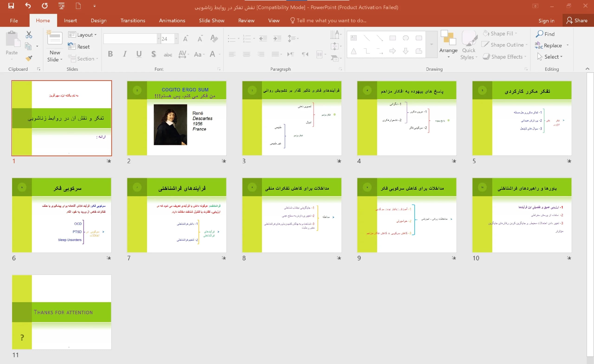Increase list indent level
The width and height of the screenshot is (594, 364).
(x=277, y=38)
